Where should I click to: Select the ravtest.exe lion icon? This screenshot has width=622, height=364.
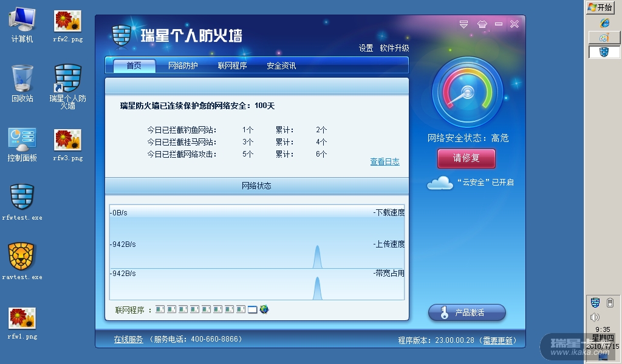click(22, 261)
